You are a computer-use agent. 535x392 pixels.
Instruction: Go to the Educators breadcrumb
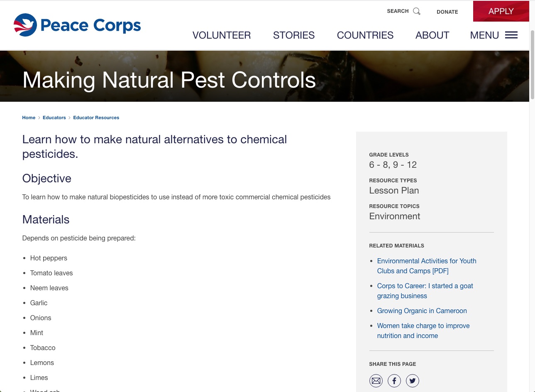54,118
